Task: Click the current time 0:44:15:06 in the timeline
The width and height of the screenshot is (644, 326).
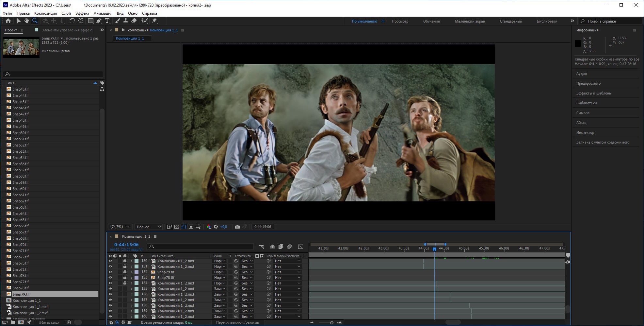Action: [126, 245]
